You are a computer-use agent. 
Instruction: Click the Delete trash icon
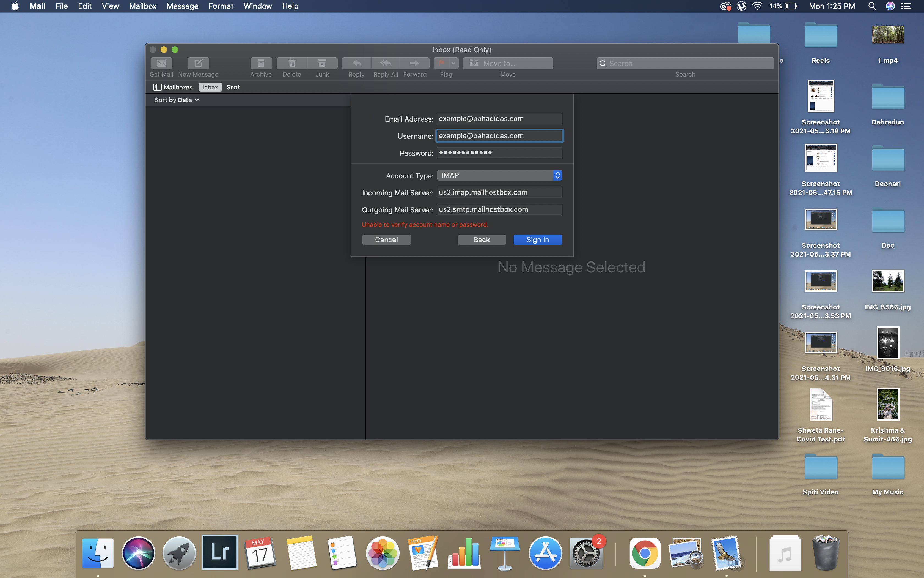(292, 63)
